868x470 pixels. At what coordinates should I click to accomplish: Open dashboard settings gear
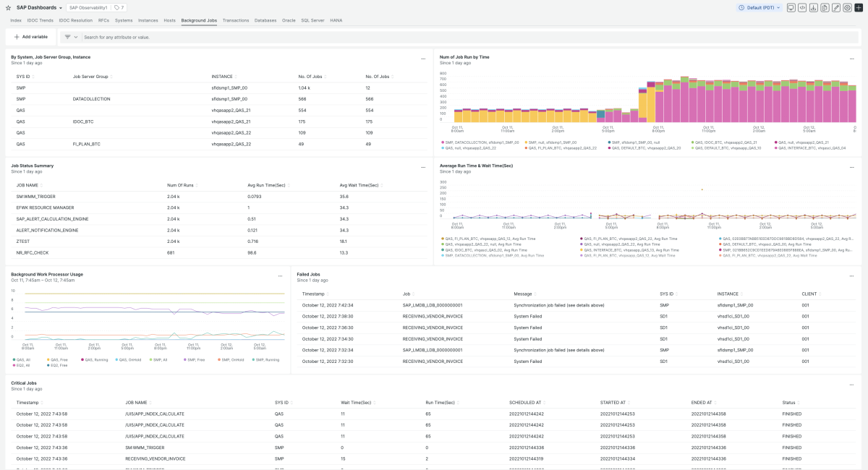(847, 7)
